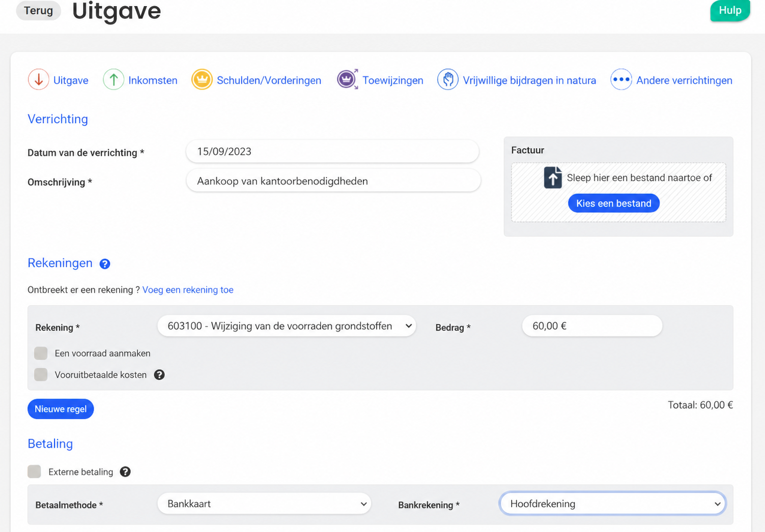765x532 pixels.
Task: Open the Rekening dropdown showing 603100
Action: (287, 326)
